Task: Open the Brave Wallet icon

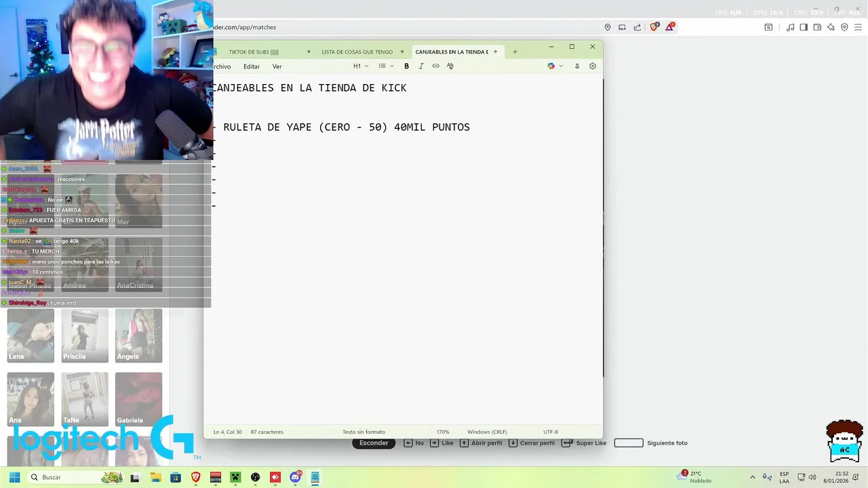Action: [x=817, y=27]
